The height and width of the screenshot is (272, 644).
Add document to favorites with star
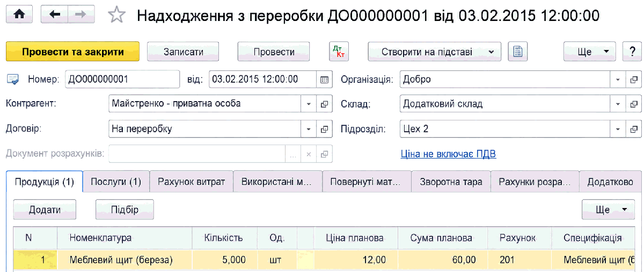[116, 15]
